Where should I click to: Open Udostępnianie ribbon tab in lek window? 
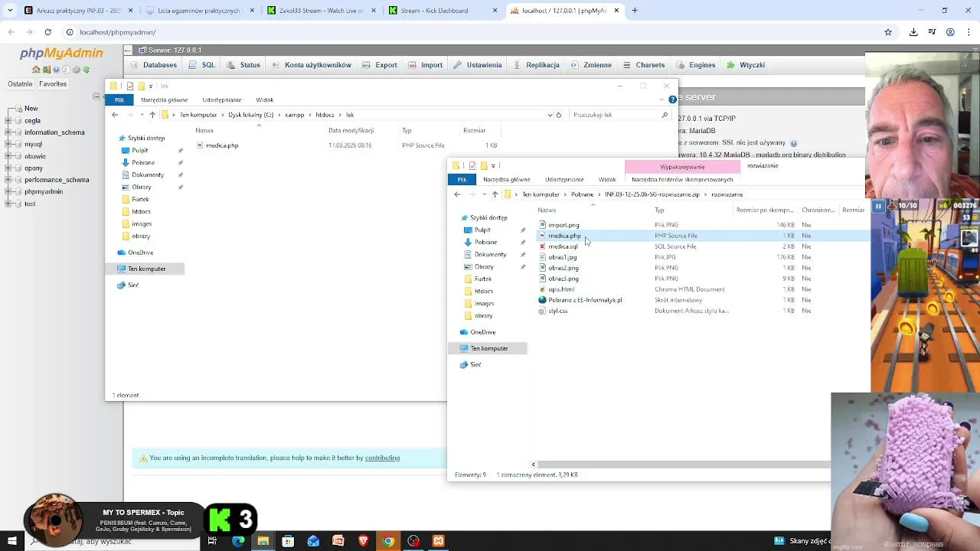pyautogui.click(x=221, y=100)
